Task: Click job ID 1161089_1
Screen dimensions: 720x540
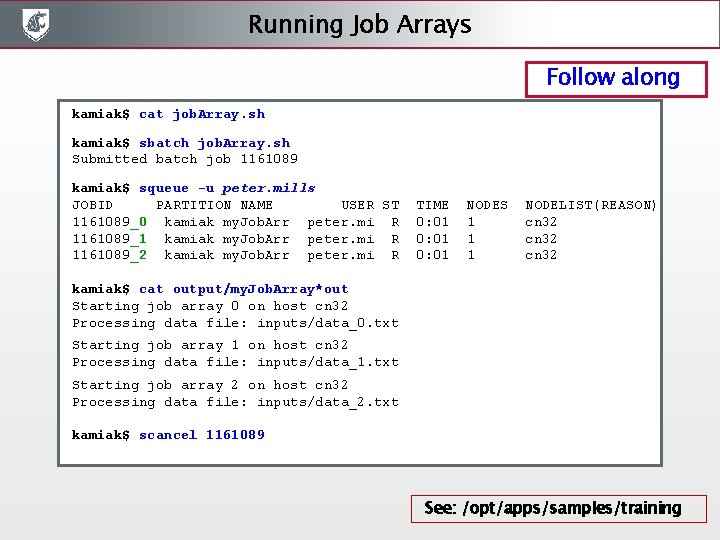Action: tap(110, 239)
